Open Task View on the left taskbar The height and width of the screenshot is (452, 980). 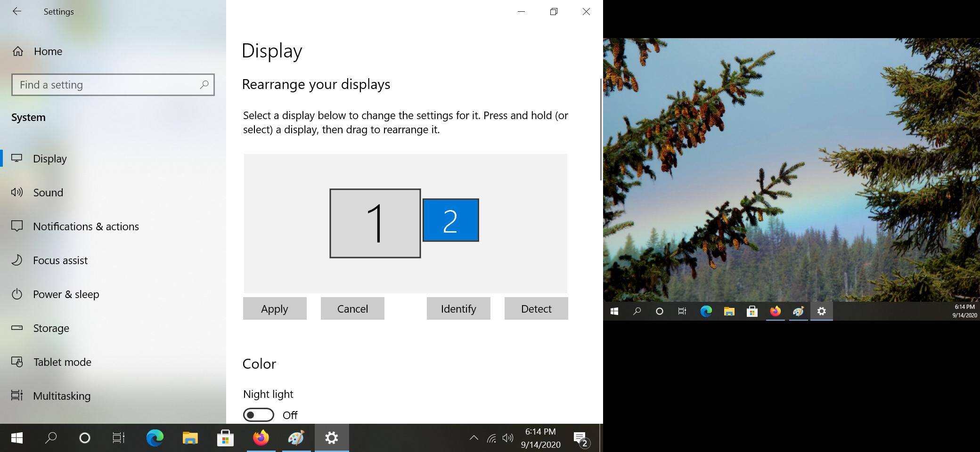(x=119, y=438)
